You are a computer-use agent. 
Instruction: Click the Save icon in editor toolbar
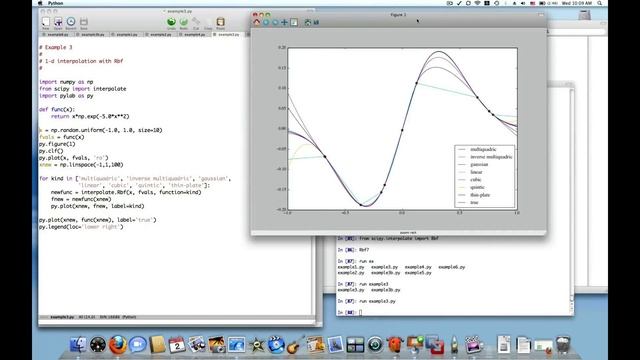pos(84,22)
